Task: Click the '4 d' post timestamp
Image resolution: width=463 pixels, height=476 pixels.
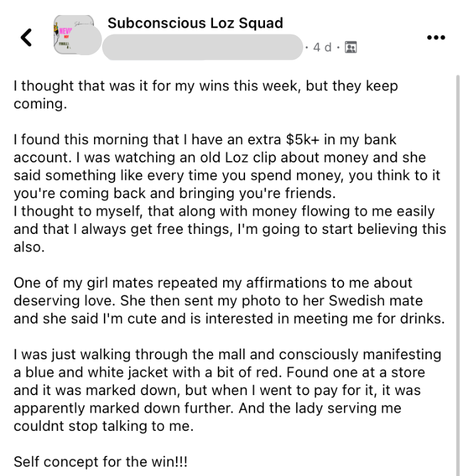Action: tap(322, 48)
